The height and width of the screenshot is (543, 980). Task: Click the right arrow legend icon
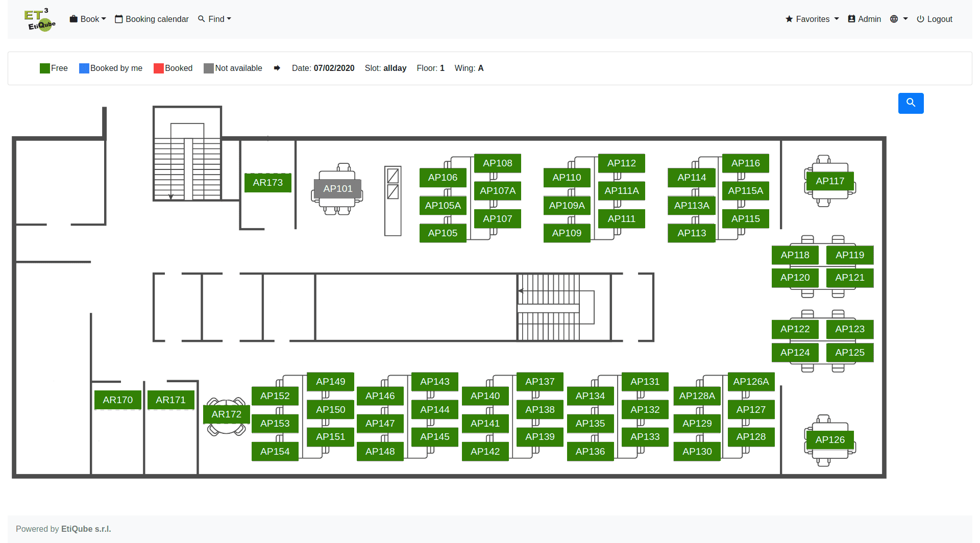click(x=277, y=68)
